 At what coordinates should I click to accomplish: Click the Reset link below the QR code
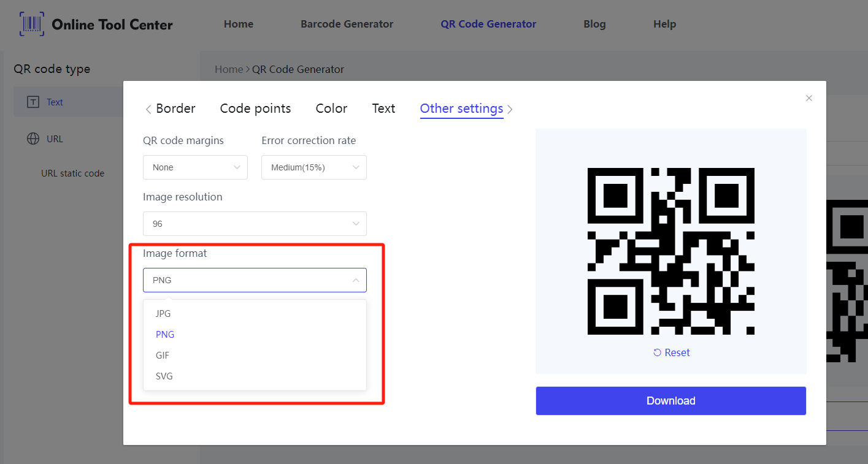point(671,352)
